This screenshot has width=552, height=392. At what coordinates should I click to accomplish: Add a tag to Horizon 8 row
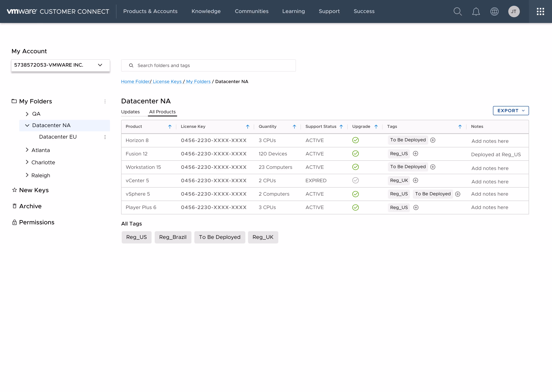pyautogui.click(x=433, y=140)
